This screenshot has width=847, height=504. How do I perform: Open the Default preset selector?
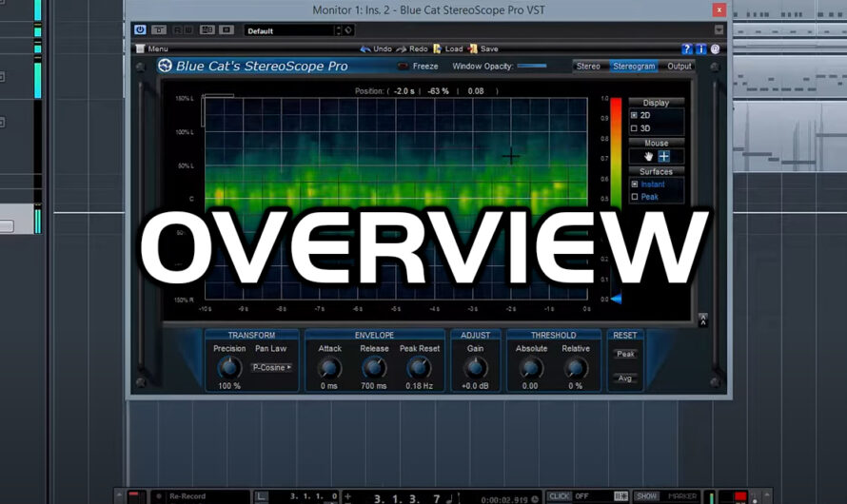pyautogui.click(x=289, y=30)
